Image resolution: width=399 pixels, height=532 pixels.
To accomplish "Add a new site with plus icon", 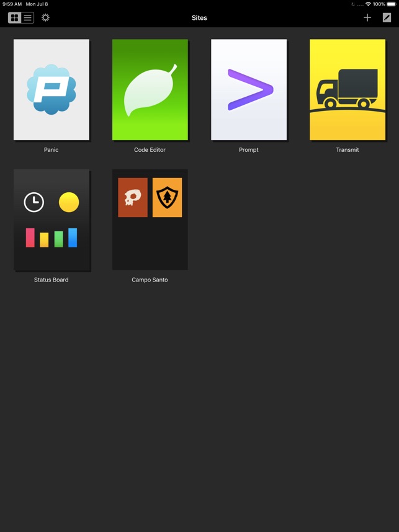I will [367, 17].
